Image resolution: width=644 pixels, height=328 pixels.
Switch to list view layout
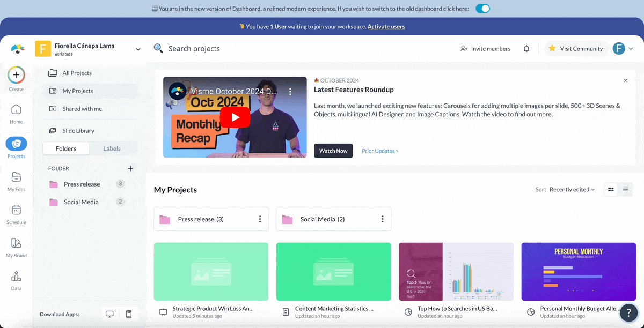click(x=625, y=189)
